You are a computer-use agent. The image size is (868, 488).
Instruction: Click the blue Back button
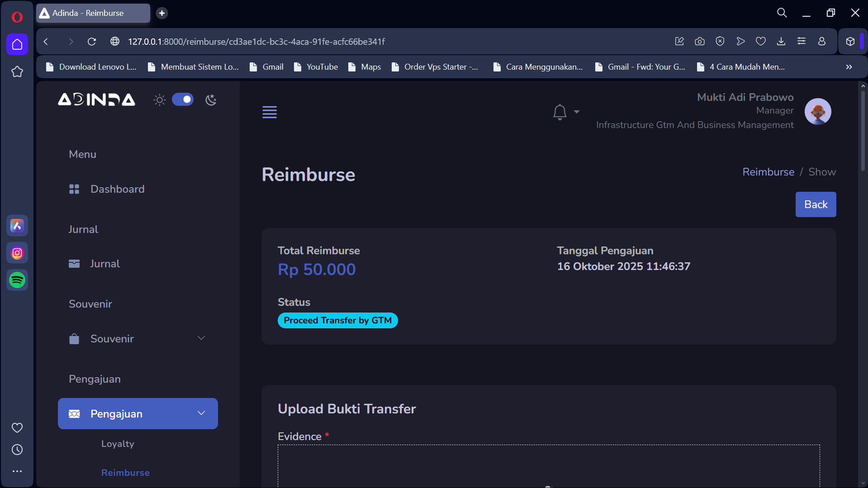816,204
